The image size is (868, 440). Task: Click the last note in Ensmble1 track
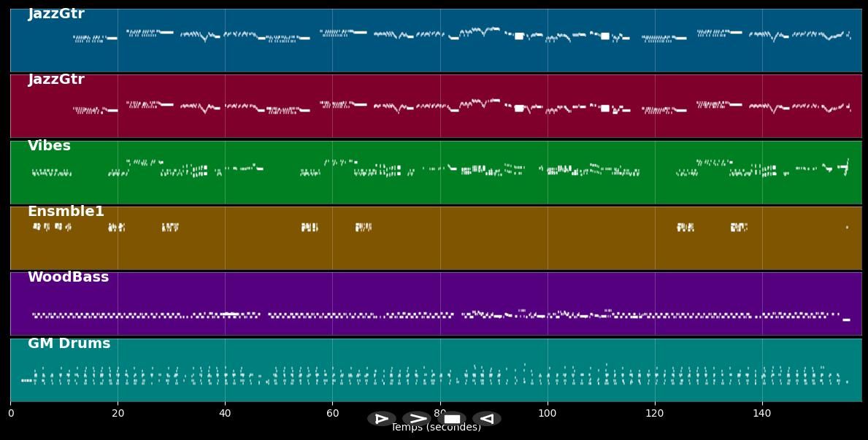point(847,227)
